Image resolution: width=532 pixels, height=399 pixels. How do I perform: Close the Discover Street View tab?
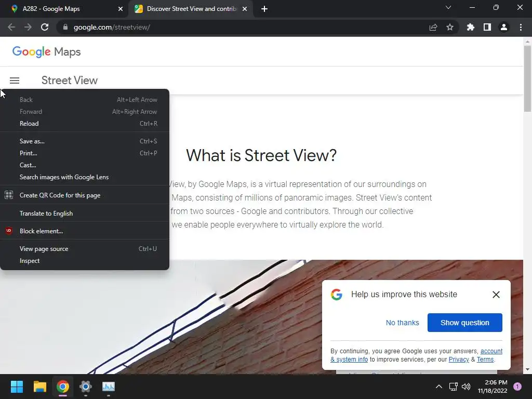[245, 9]
